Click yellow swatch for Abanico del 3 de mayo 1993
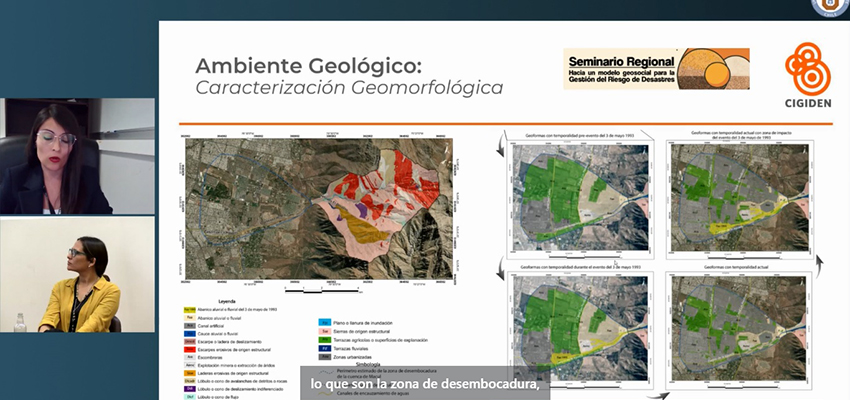The width and height of the screenshot is (850, 400). (189, 309)
